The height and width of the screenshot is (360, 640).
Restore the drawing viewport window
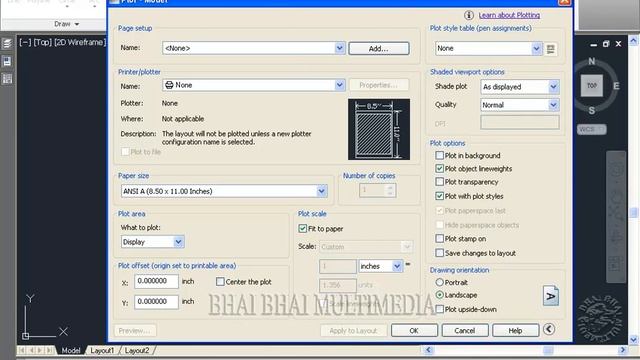pos(606,44)
